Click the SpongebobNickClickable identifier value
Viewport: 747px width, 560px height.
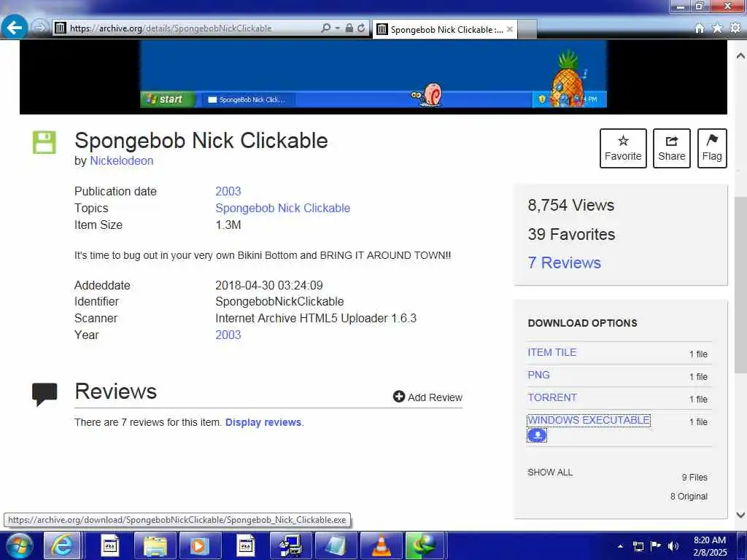point(279,301)
